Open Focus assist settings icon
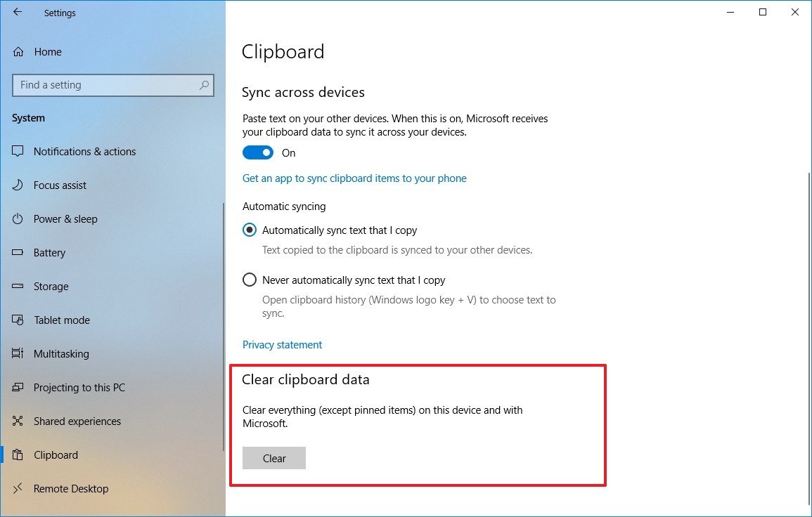The image size is (812, 517). 18,185
